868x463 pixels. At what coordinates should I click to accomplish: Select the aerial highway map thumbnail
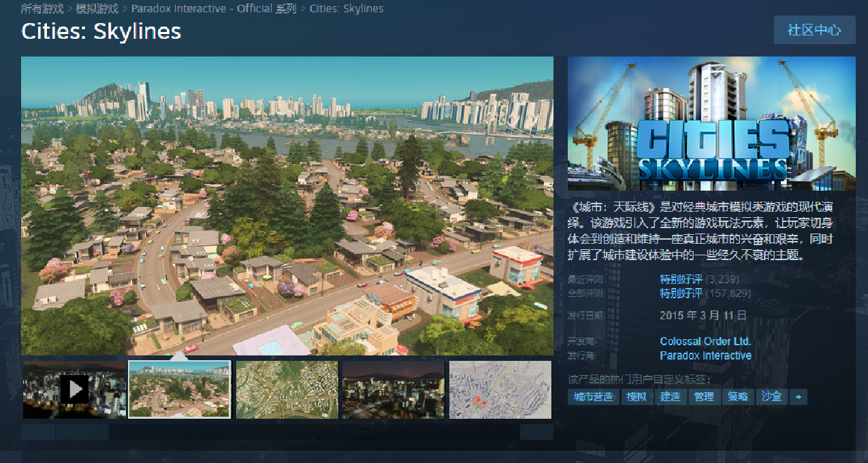tap(287, 389)
